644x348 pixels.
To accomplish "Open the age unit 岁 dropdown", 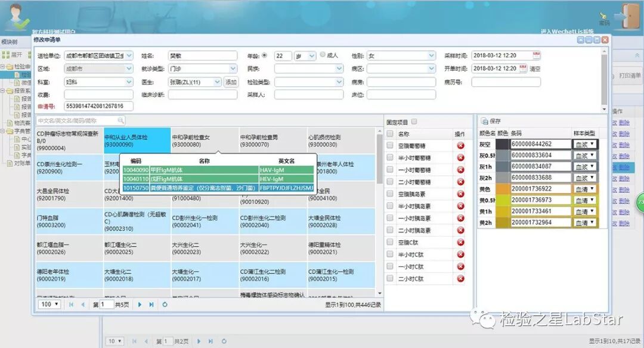I will (x=312, y=56).
